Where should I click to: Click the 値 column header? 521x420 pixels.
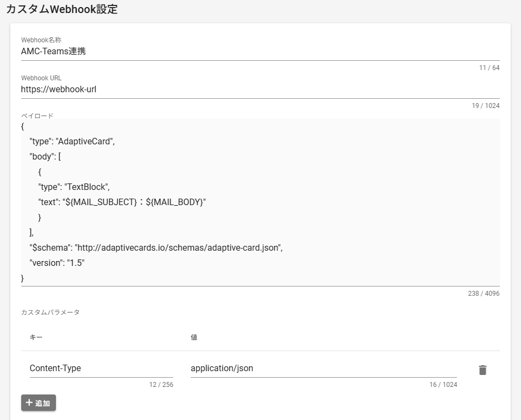click(194, 338)
